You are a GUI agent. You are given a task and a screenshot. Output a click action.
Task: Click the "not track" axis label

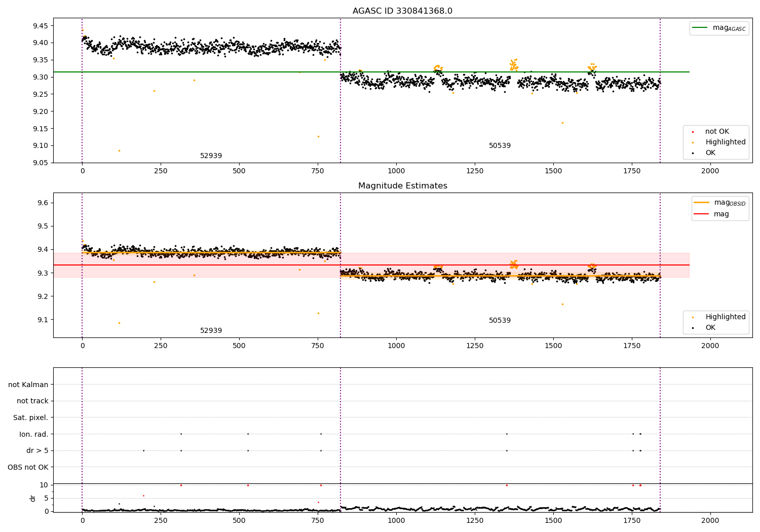point(32,401)
